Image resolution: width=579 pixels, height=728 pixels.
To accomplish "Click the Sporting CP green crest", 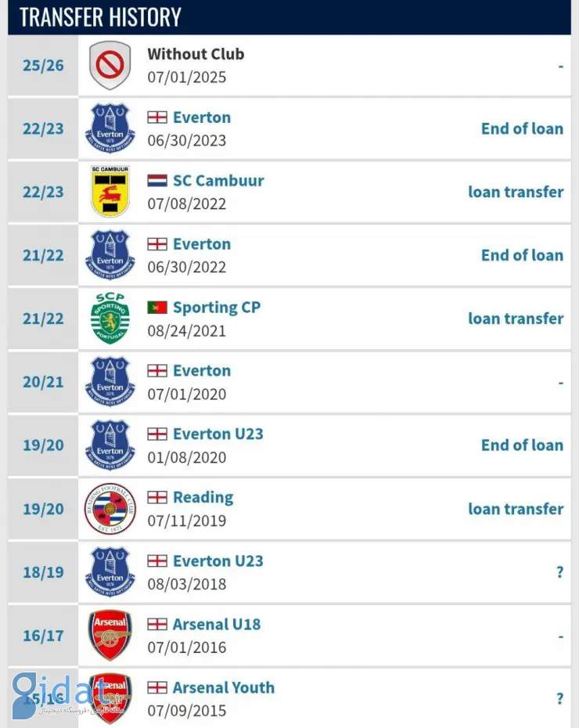I will (x=110, y=318).
